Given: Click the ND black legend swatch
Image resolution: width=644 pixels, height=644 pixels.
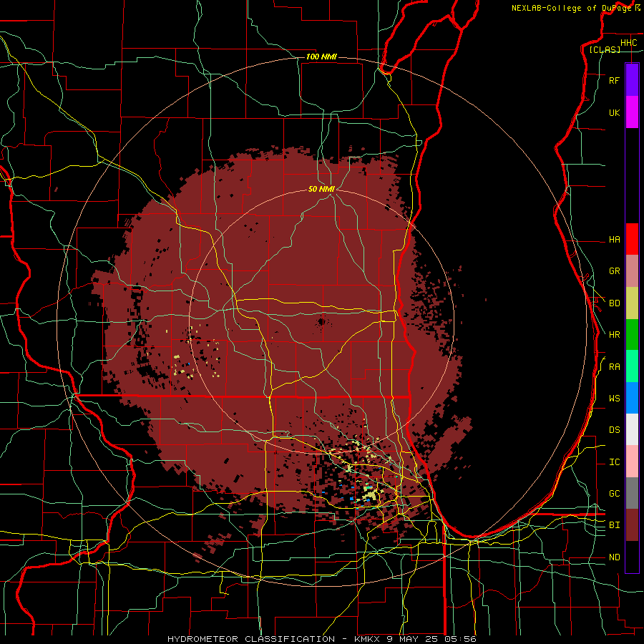Looking at the screenshot, I should [x=632, y=557].
